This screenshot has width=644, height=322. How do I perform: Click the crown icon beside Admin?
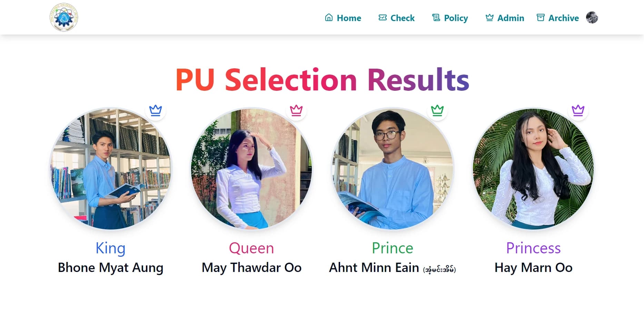click(489, 18)
